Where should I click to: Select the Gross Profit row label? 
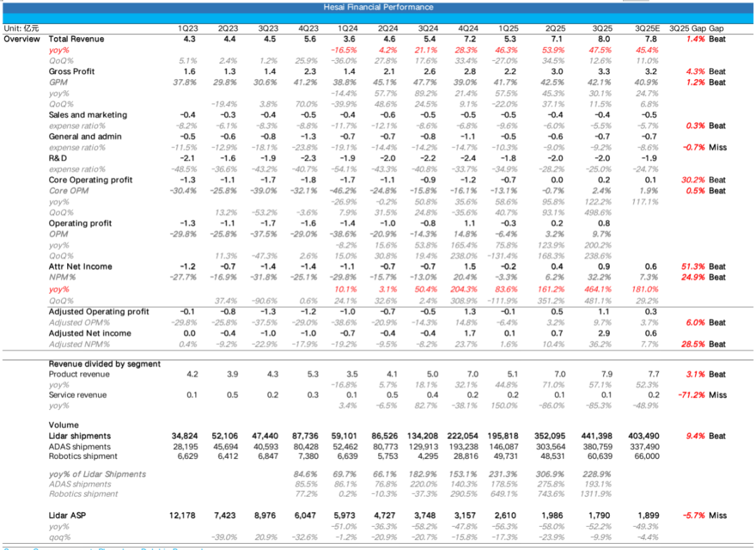(x=71, y=71)
